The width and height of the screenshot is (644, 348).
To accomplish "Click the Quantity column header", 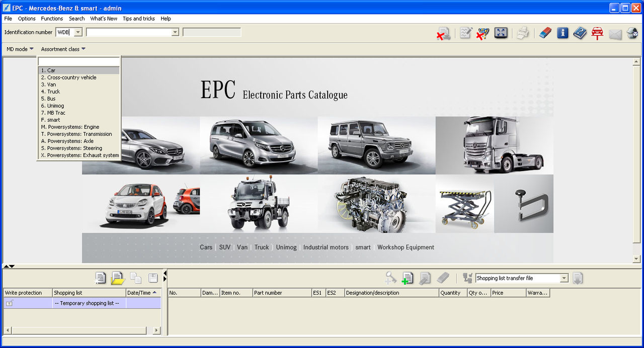I will pos(452,293).
